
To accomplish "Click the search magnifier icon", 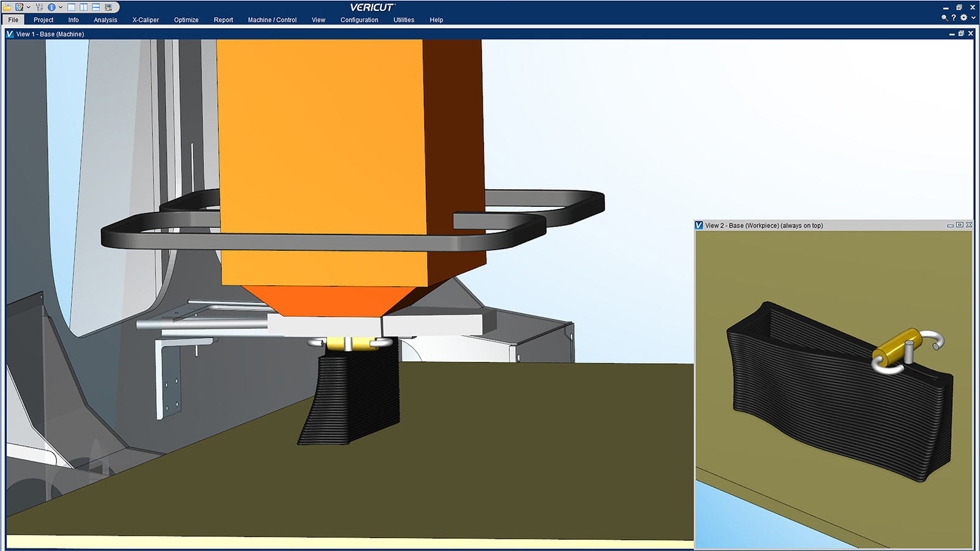I will point(944,18).
